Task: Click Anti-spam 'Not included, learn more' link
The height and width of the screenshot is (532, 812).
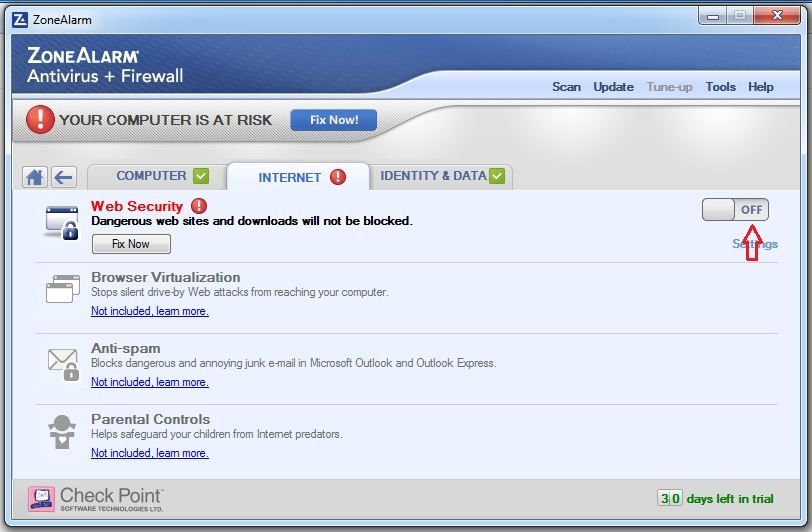Action: click(x=150, y=382)
